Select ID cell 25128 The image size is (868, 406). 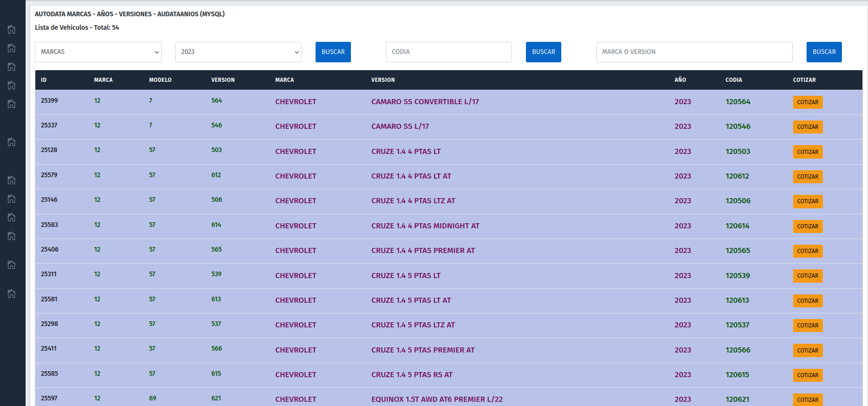tap(49, 150)
